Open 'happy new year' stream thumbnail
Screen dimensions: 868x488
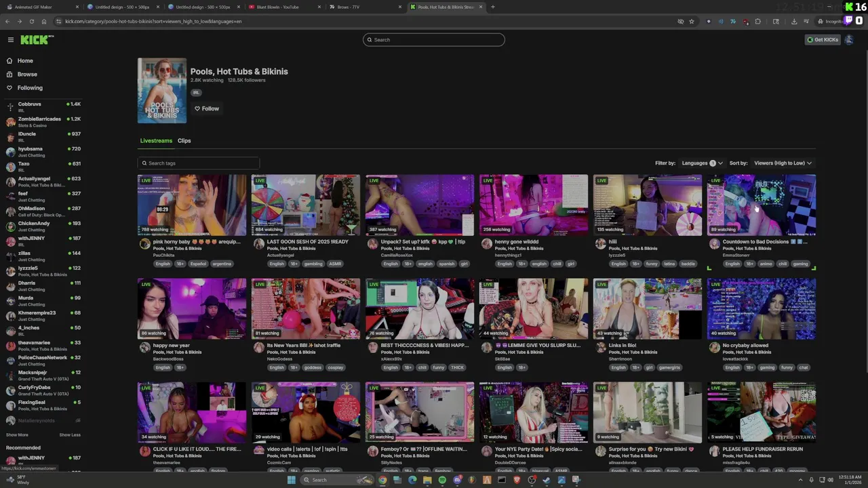pos(192,308)
